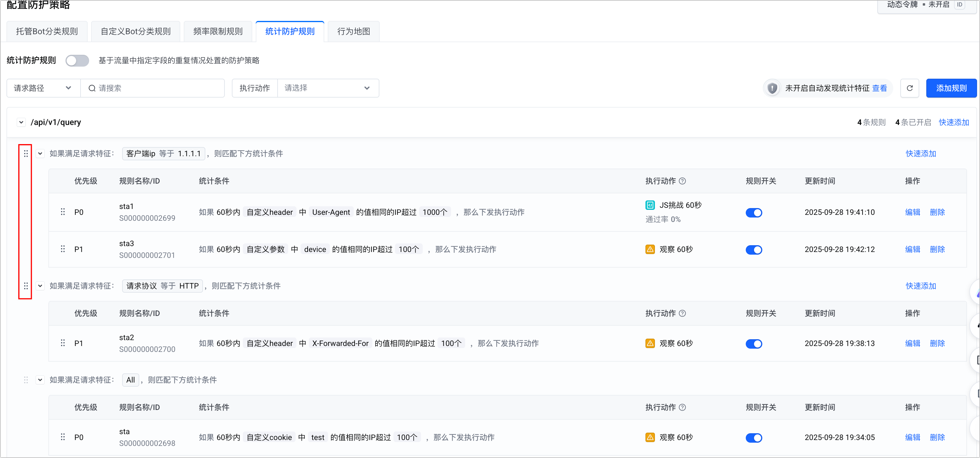Click 删除 for rule sta3
Screen dimensions: 980x458
[x=937, y=249]
